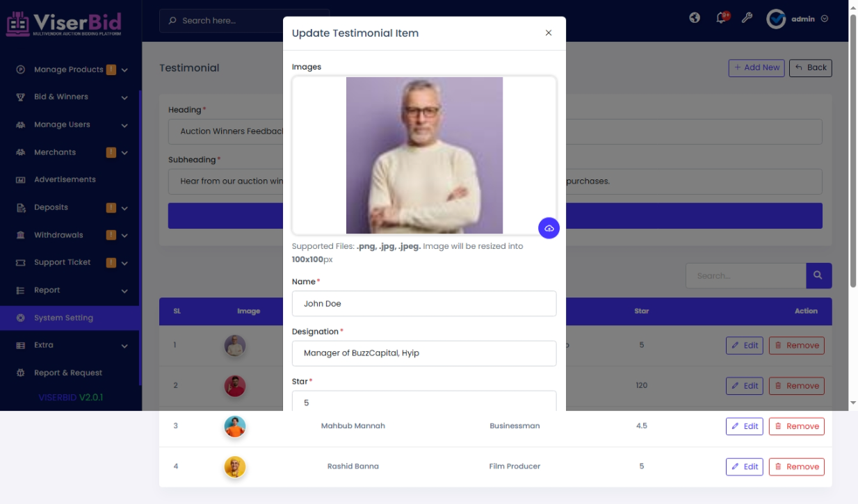Click Rashid Banna's avatar thumbnail

(235, 466)
